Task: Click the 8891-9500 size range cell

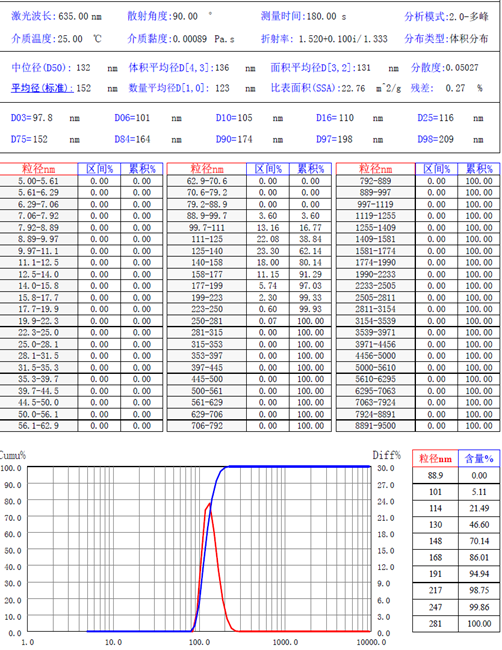Action: tap(375, 426)
